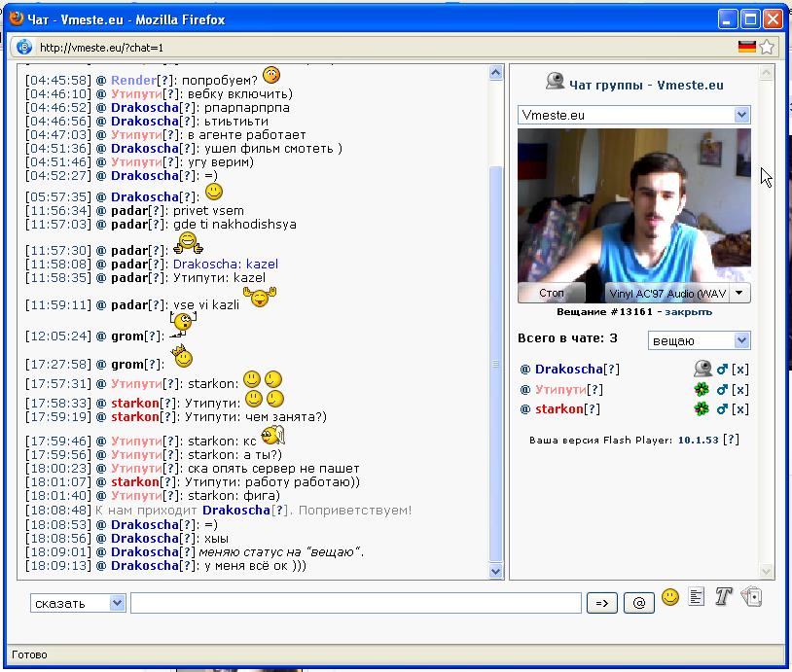This screenshot has height=672, width=792.
Task: Click the 'закрыть' broadcast link
Action: 689,312
